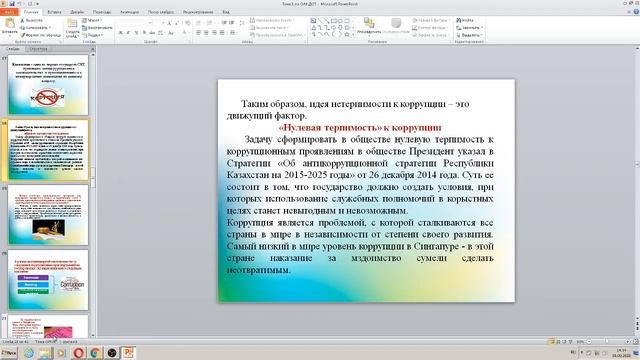Image resolution: width=640 pixels, height=360 pixels.
Task: Click the next slide arrow below scrollbar
Action: (x=637, y=328)
